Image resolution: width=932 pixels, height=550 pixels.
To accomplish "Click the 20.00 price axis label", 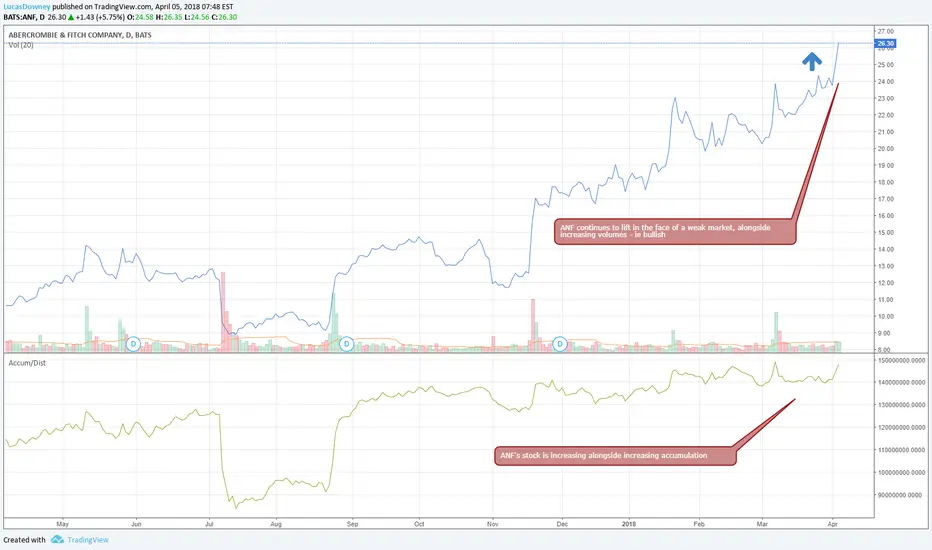I will pos(886,149).
